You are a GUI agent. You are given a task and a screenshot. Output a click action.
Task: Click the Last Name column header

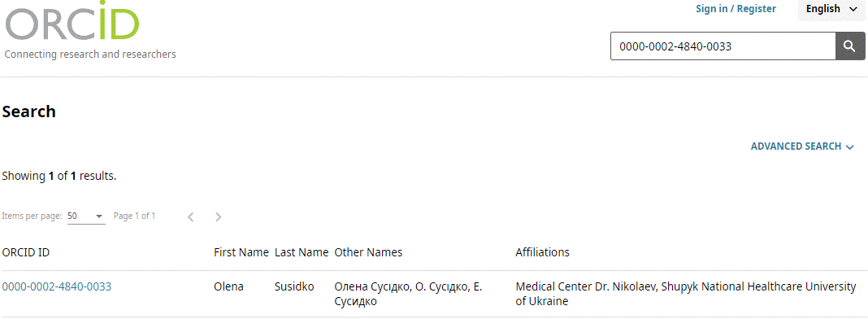(302, 252)
